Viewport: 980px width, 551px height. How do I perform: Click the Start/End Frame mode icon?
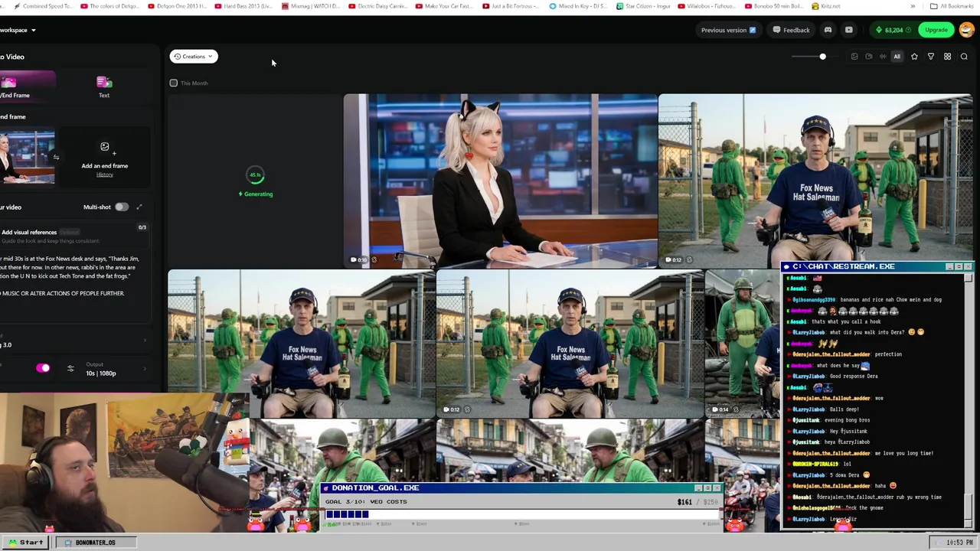pyautogui.click(x=9, y=82)
